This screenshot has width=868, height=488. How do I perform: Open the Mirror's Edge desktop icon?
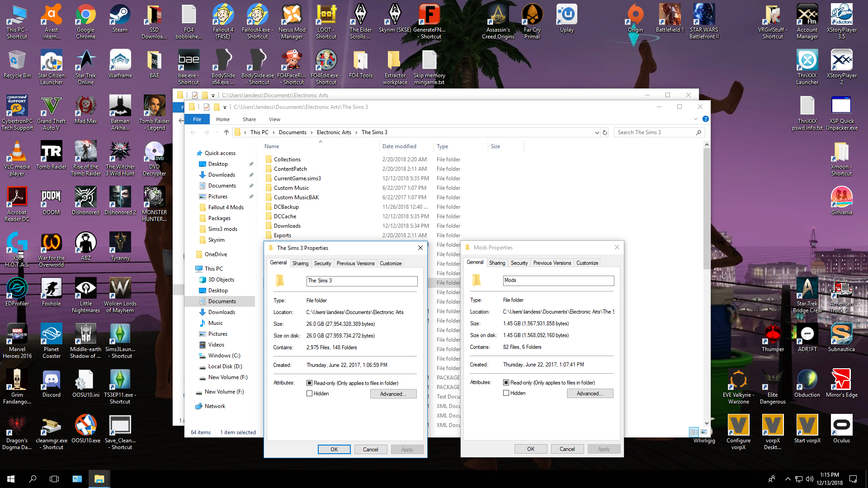coord(841,384)
